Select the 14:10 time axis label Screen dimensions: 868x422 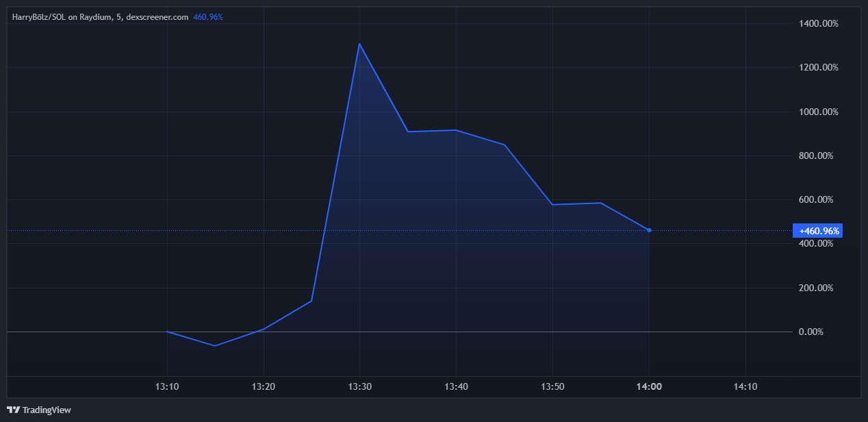coord(745,386)
